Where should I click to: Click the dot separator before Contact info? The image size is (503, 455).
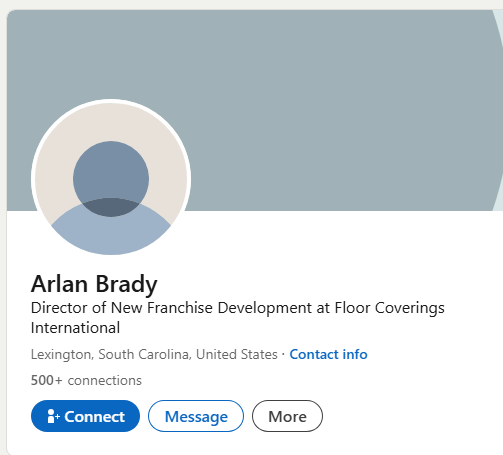click(283, 354)
